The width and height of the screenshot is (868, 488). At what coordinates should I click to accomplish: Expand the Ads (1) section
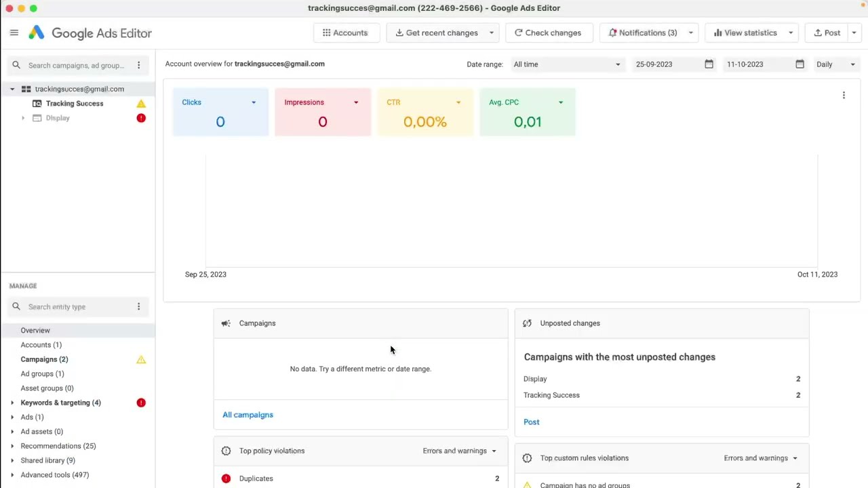pos(12,418)
